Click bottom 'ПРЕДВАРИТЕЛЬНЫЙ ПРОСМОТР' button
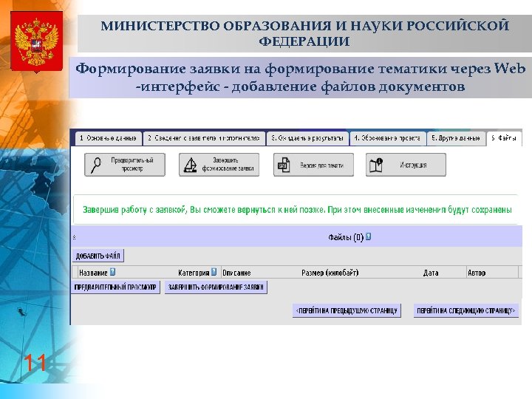This screenshot has height=399, width=532. (115, 287)
